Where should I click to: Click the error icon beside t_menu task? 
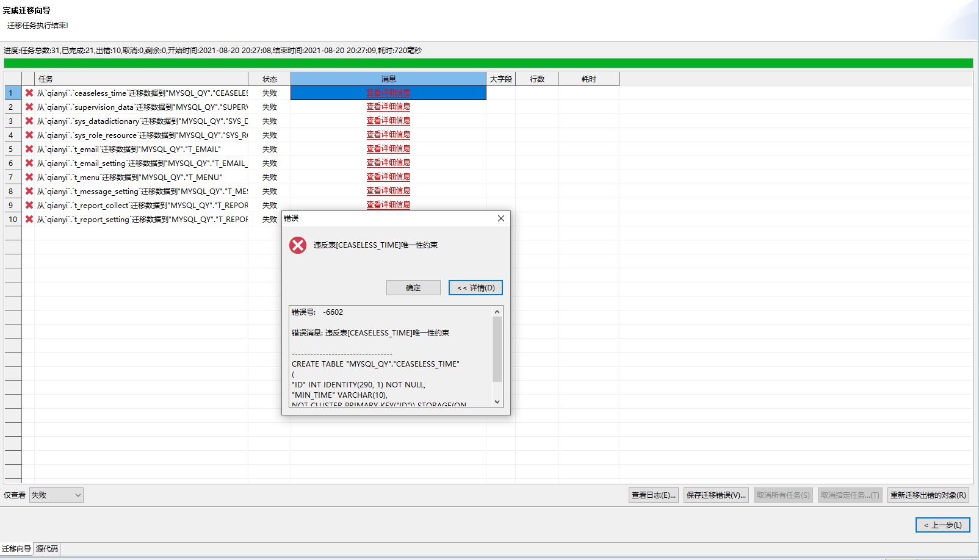pos(29,177)
